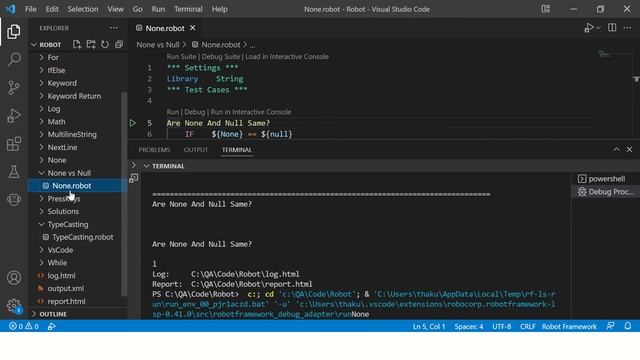Split the editor to the right
This screenshot has height=360, width=640.
(612, 28)
